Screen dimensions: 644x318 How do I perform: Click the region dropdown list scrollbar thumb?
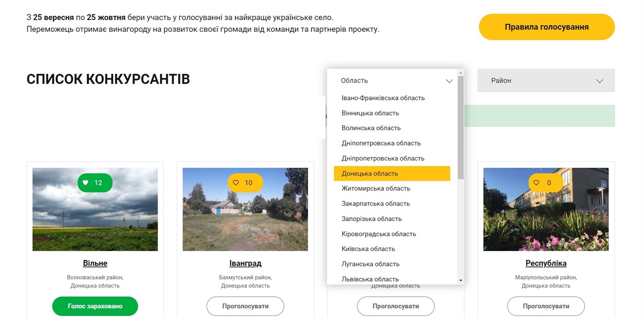pyautogui.click(x=461, y=128)
